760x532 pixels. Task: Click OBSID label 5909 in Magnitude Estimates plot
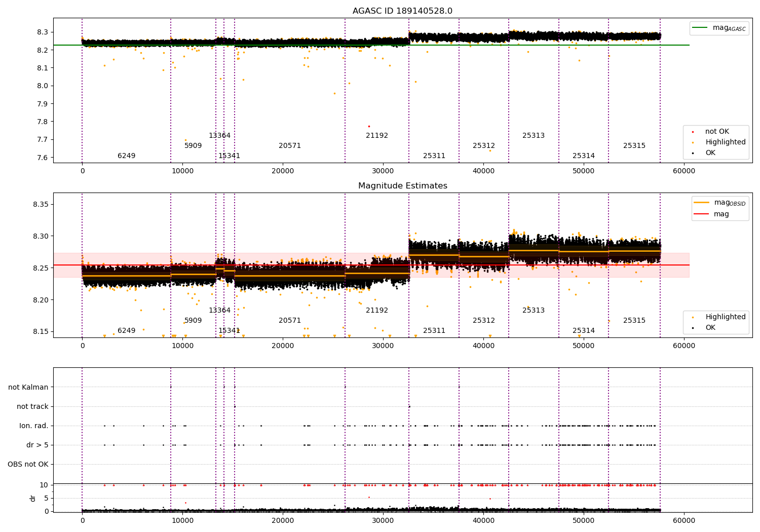(193, 321)
